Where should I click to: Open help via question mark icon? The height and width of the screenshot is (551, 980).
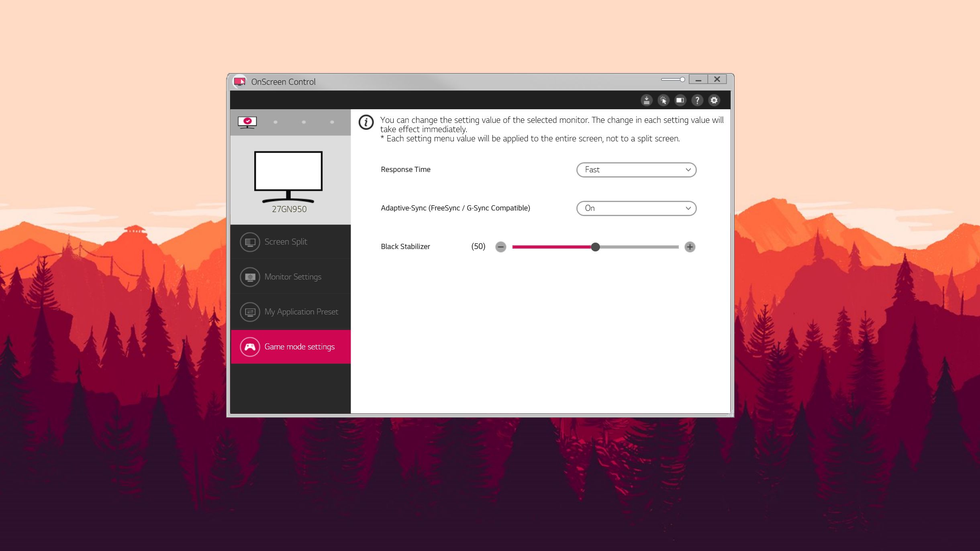tap(697, 100)
